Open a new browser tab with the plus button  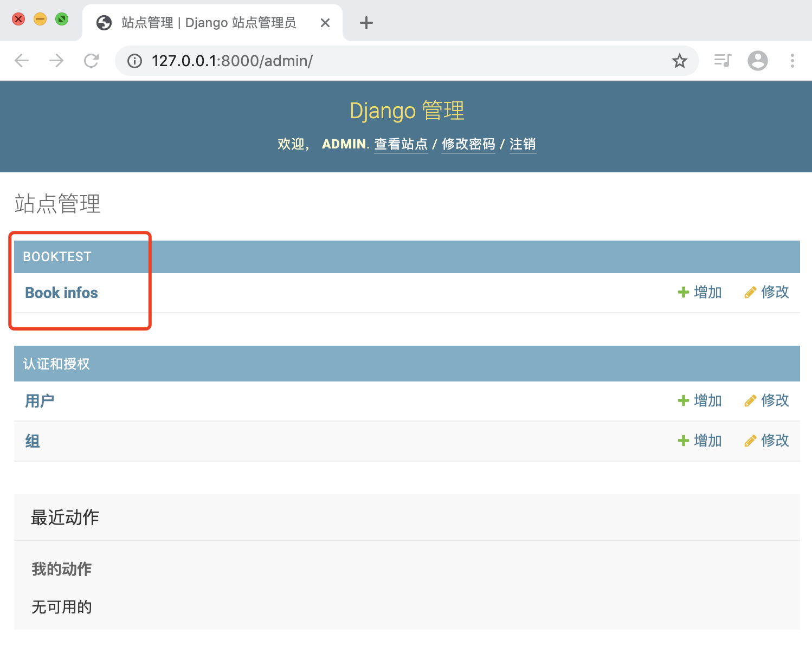pyautogui.click(x=366, y=23)
